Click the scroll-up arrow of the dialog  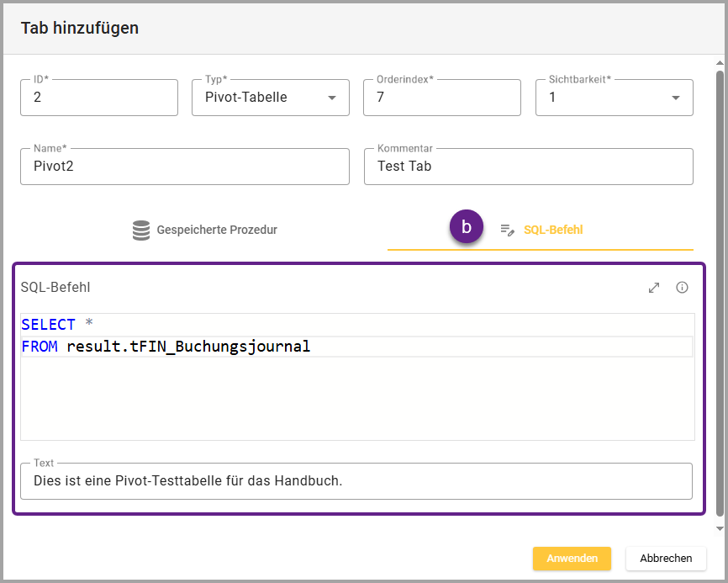coord(720,64)
